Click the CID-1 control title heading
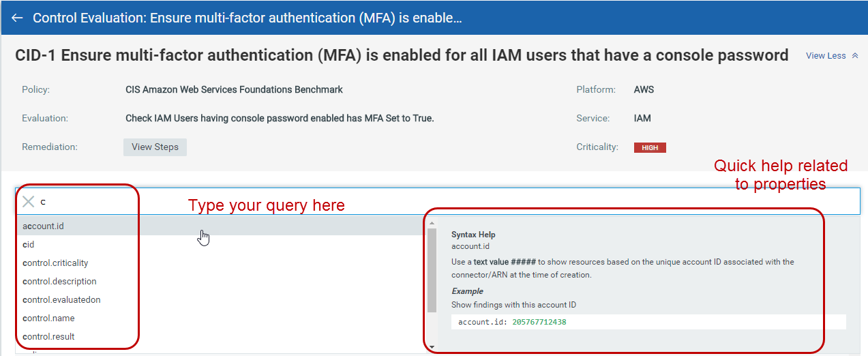 tap(402, 55)
